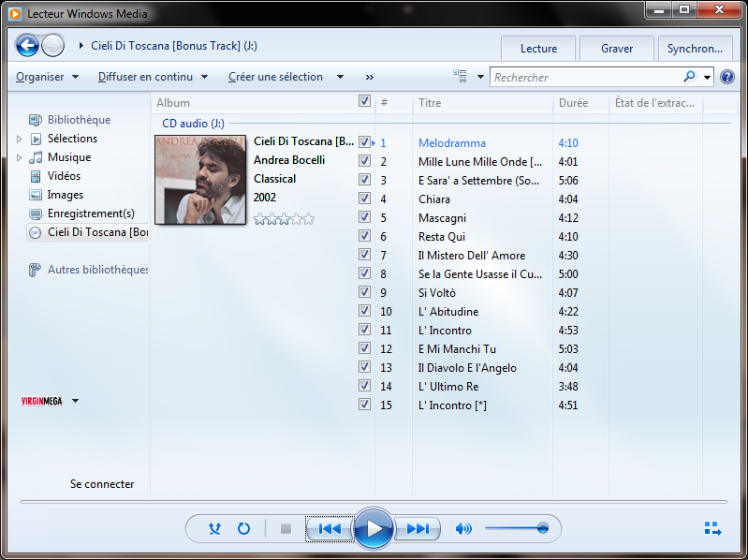Viewport: 748px width, 560px height.
Task: Adjust the volume slider
Action: click(517, 528)
